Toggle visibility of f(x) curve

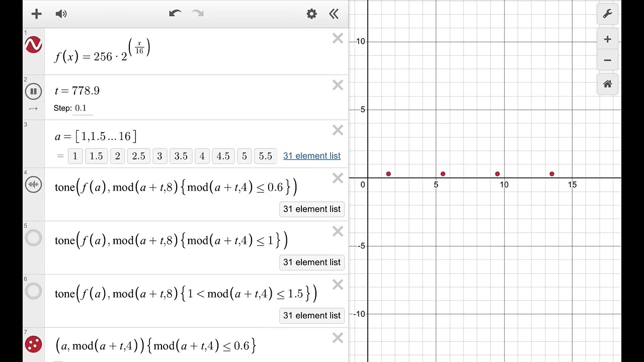[33, 45]
